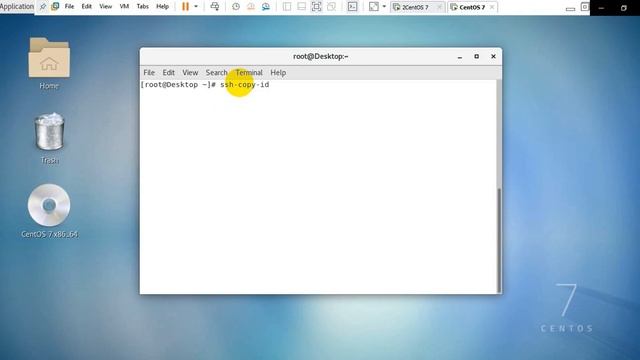Open the VM menu

click(124, 7)
